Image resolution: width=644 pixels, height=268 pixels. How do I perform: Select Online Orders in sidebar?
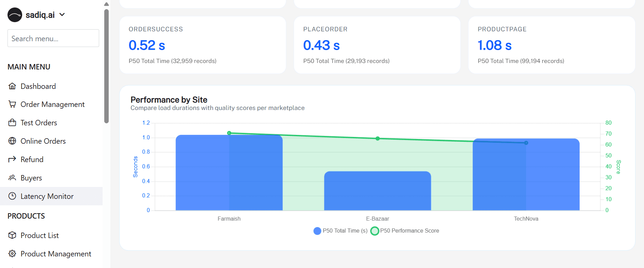click(51, 141)
